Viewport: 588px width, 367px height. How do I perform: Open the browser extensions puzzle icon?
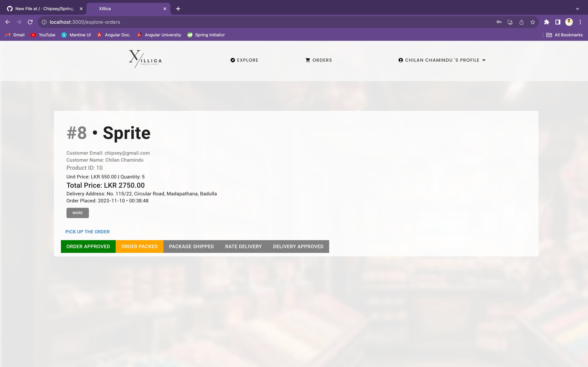[547, 22]
